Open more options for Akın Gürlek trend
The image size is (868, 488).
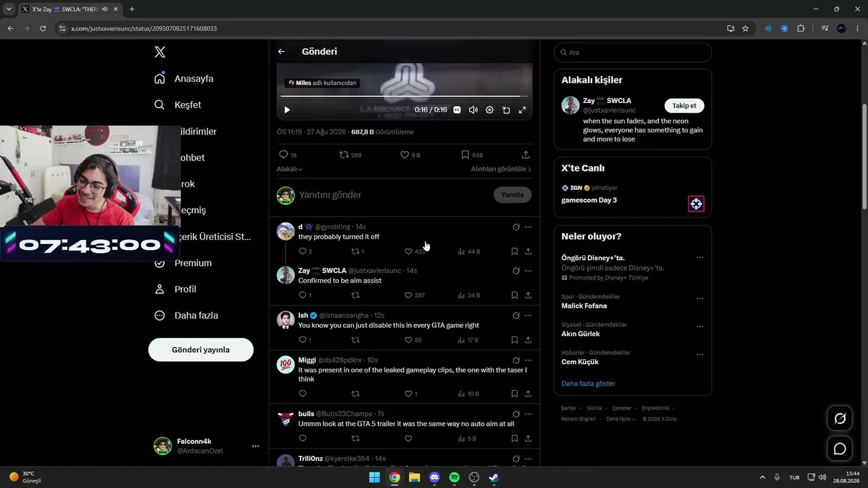(700, 326)
